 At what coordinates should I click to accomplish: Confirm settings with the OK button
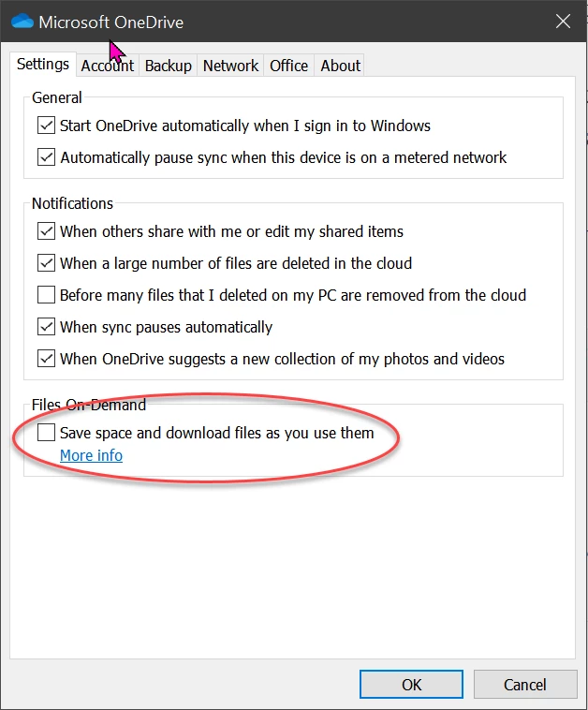411,684
